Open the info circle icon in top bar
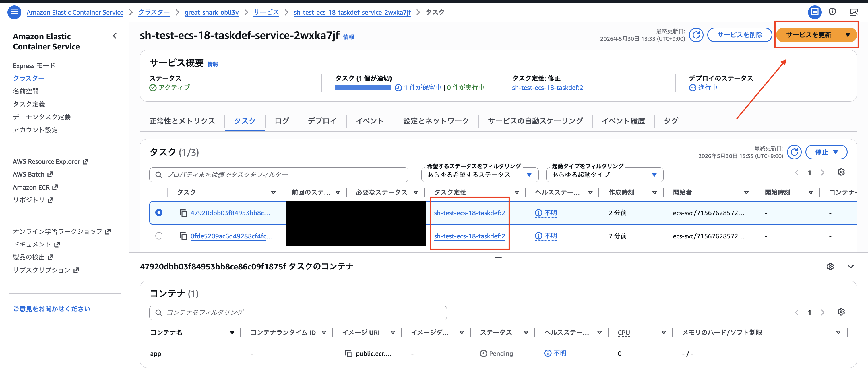This screenshot has height=386, width=868. click(832, 12)
